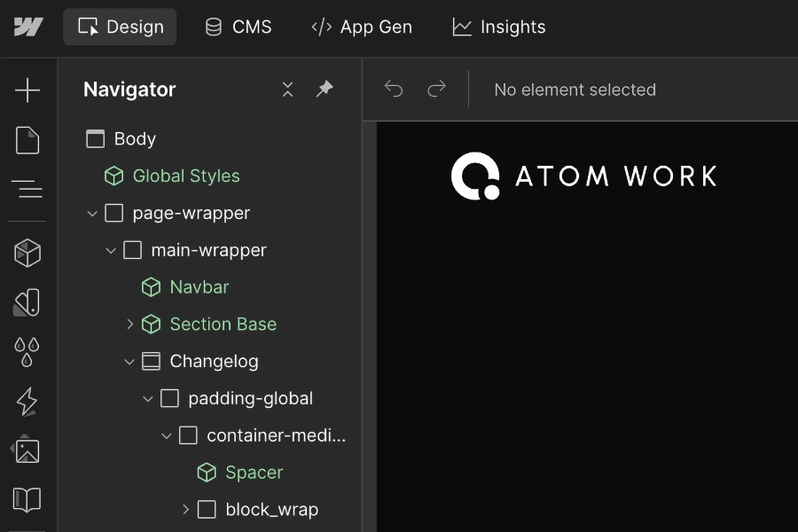Screen dimensions: 798x532
Task: Collapse all items in the Navigator
Action: [x=287, y=90]
